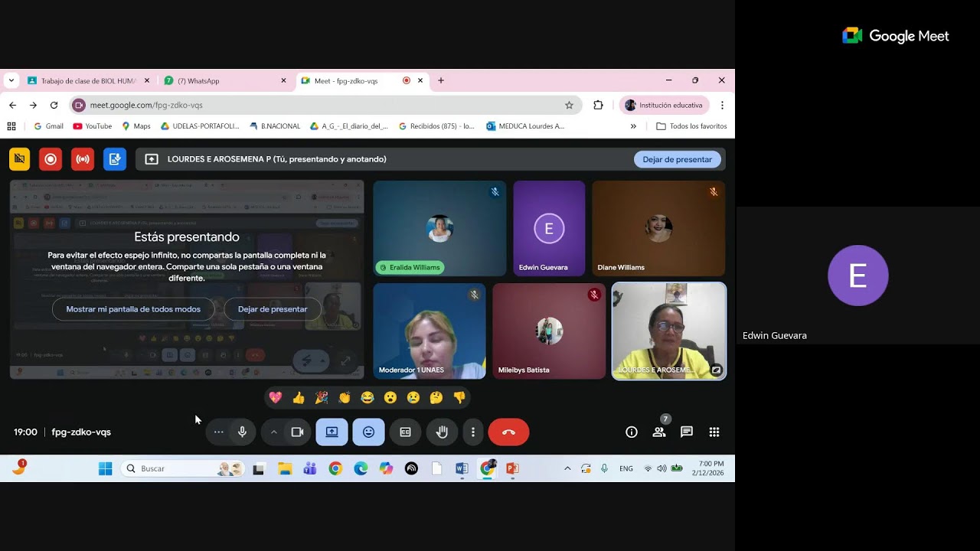Screen dimensions: 980x551
Task: Open YouTube bookmark
Action: (x=92, y=126)
